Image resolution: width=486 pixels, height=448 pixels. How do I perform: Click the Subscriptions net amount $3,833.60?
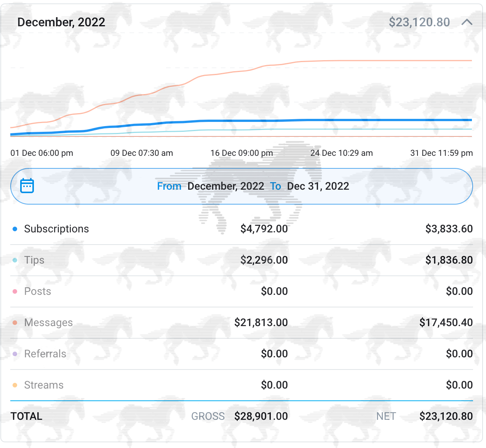click(x=449, y=229)
